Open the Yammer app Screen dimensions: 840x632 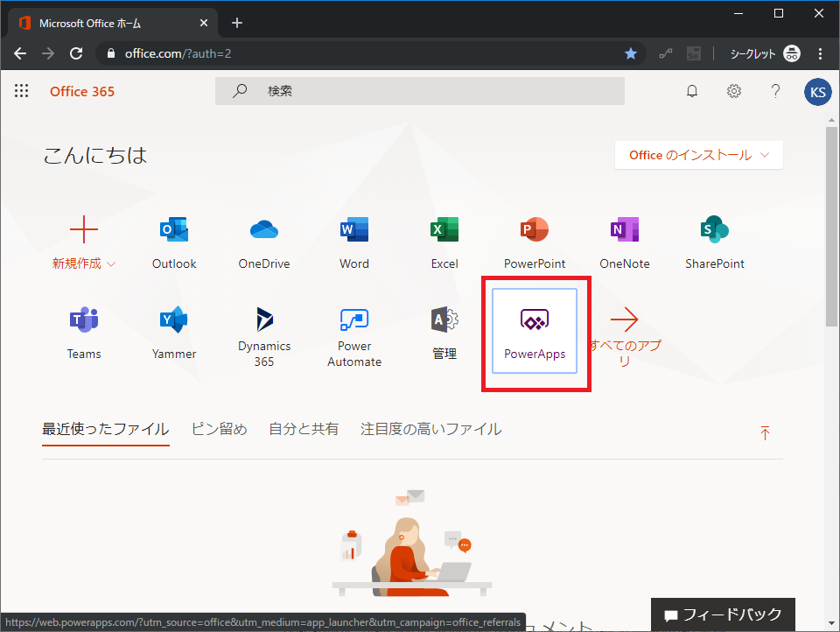coord(174,333)
